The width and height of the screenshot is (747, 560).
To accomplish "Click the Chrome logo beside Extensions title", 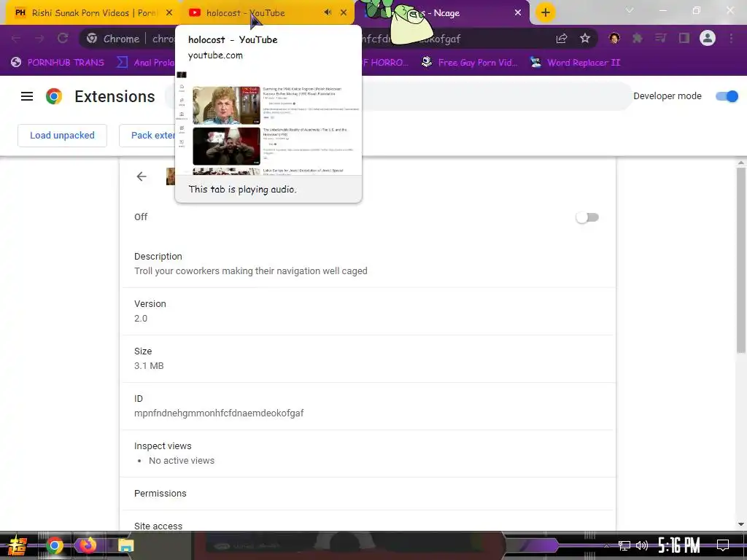I will pyautogui.click(x=54, y=97).
